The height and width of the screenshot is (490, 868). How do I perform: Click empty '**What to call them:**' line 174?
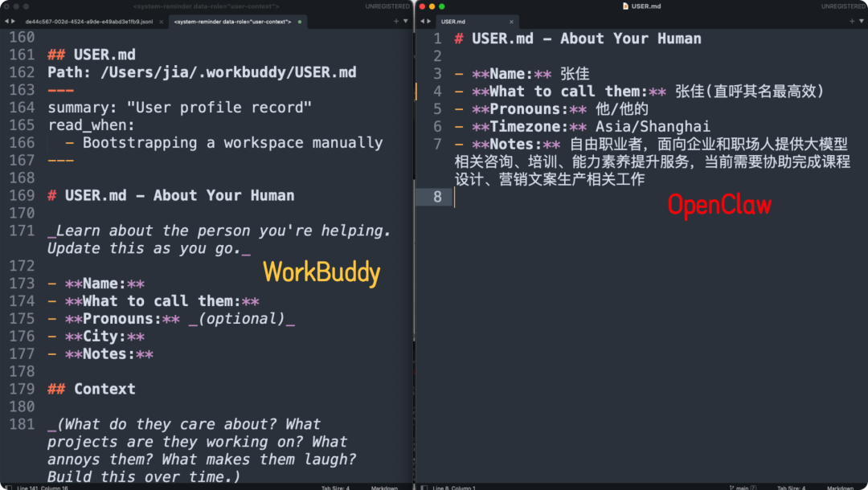(154, 301)
